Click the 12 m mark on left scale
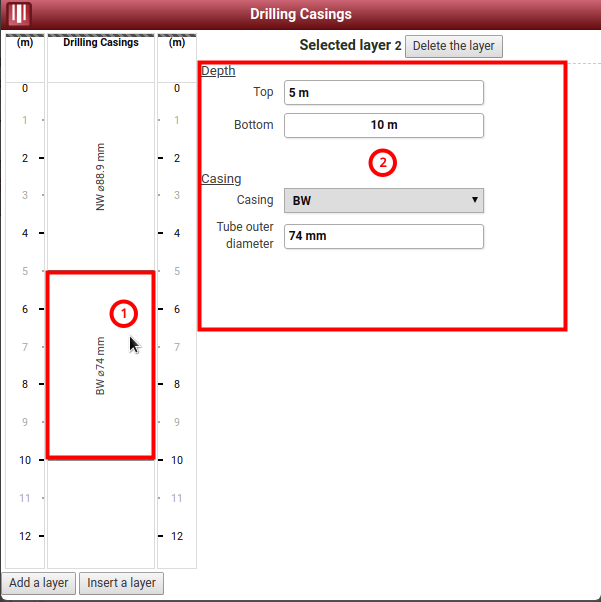Viewport: 601px width, 602px height. pyautogui.click(x=25, y=536)
